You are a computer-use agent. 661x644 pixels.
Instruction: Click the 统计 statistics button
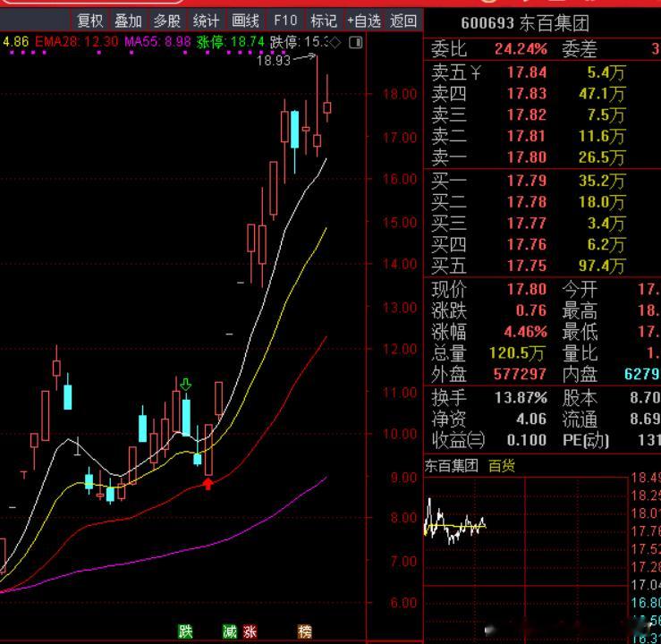206,21
